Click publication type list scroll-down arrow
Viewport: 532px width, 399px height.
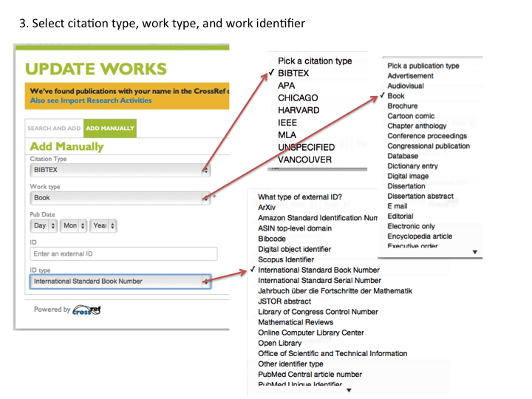tap(475, 252)
